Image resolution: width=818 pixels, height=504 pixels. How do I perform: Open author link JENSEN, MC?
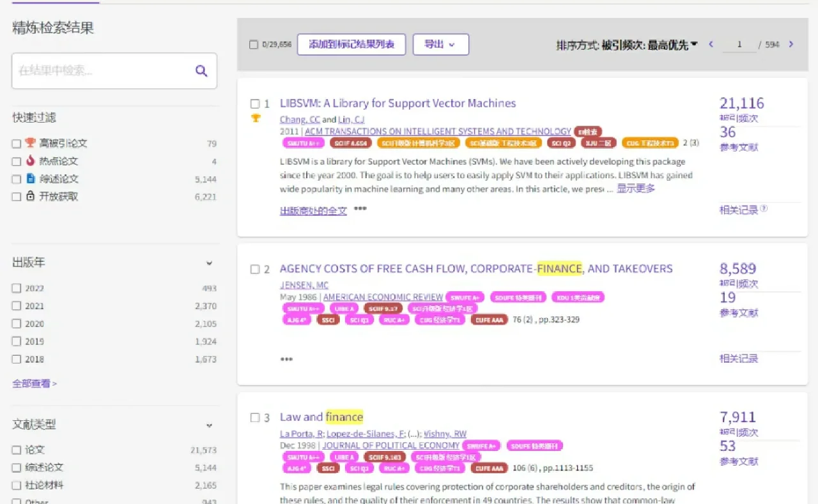[304, 285]
